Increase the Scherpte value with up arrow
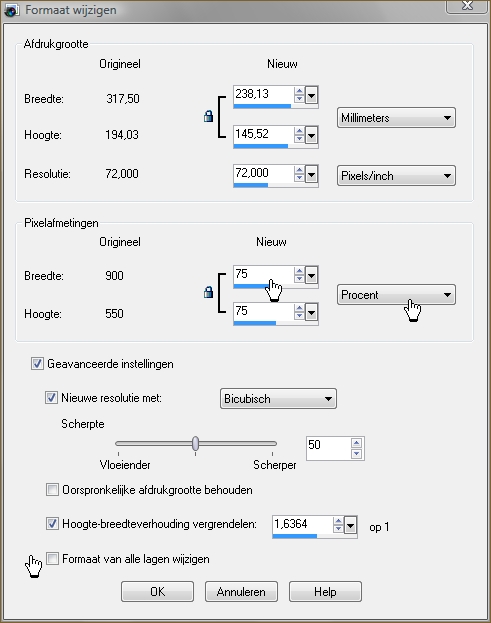This screenshot has width=491, height=623. (x=356, y=443)
